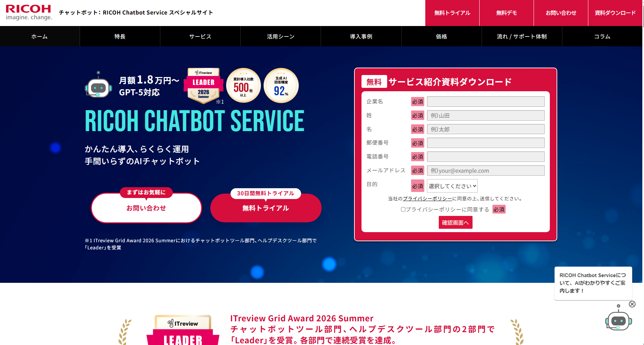Close the chatbot widget with the X icon
This screenshot has width=644, height=345.
pyautogui.click(x=632, y=304)
